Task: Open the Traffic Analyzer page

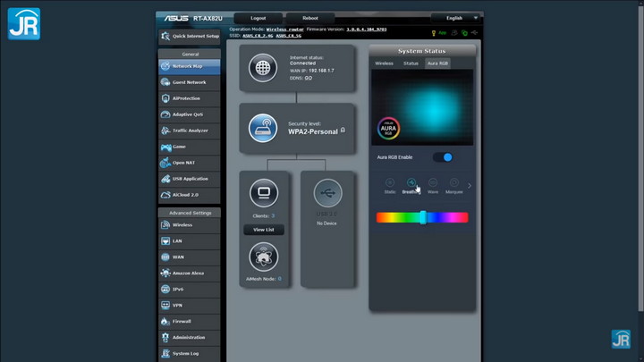Action: (x=190, y=130)
